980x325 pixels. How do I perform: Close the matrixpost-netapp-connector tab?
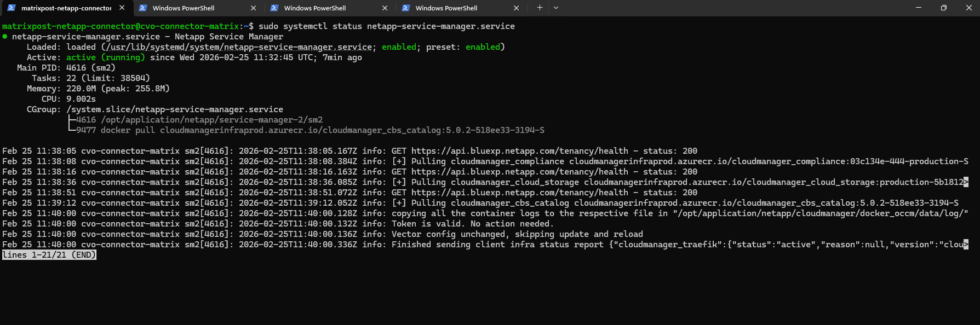(122, 8)
